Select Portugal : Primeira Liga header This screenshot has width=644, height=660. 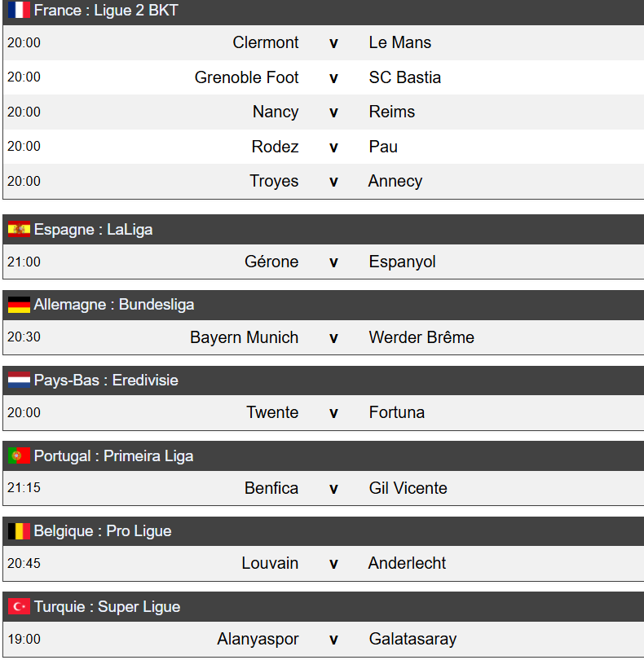(114, 456)
